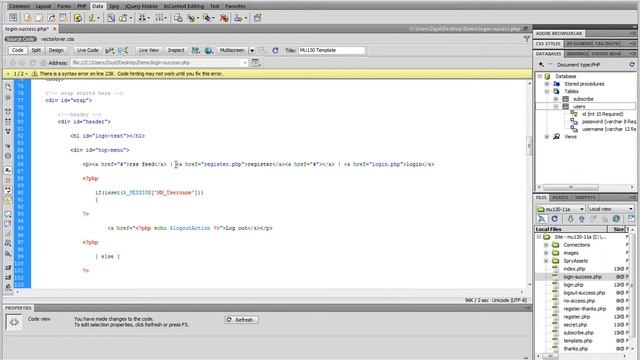The width and height of the screenshot is (640, 360).
Task: Click the Preview in Browser globe icon
Action: pyautogui.click(x=209, y=50)
